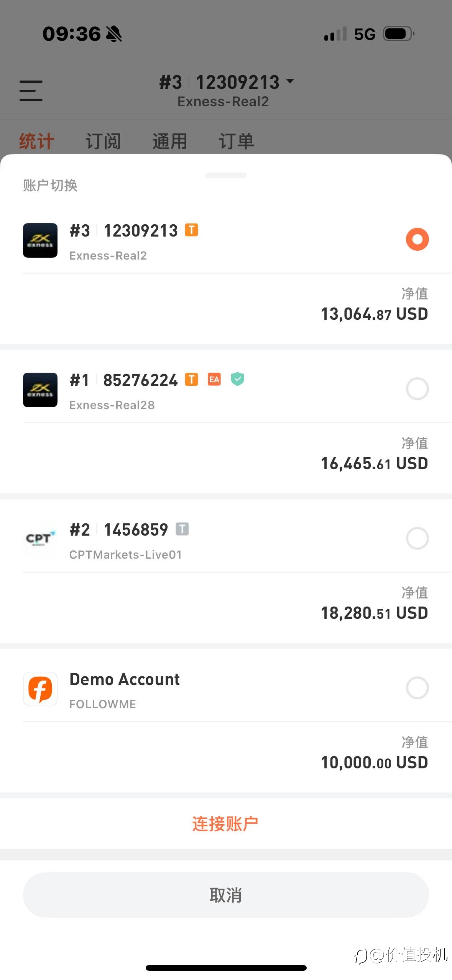The width and height of the screenshot is (452, 980).
Task: Expand account dropdown arrow next to 12309213
Action: click(290, 81)
